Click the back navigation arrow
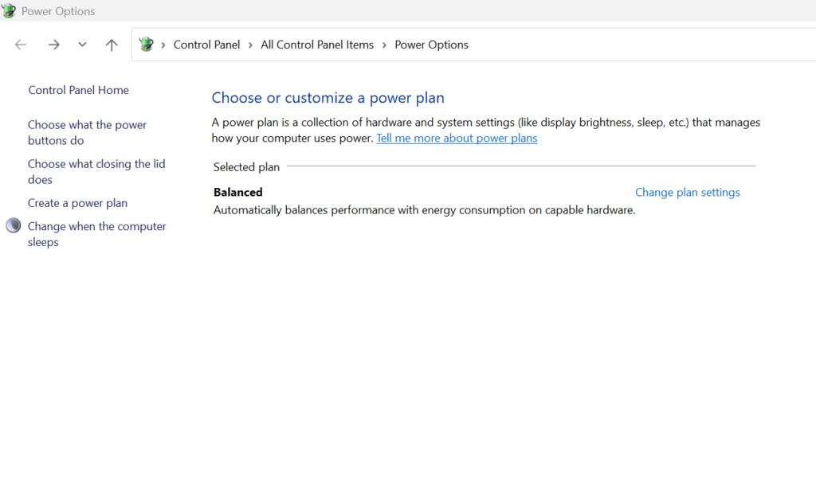The image size is (816, 504). (20, 45)
